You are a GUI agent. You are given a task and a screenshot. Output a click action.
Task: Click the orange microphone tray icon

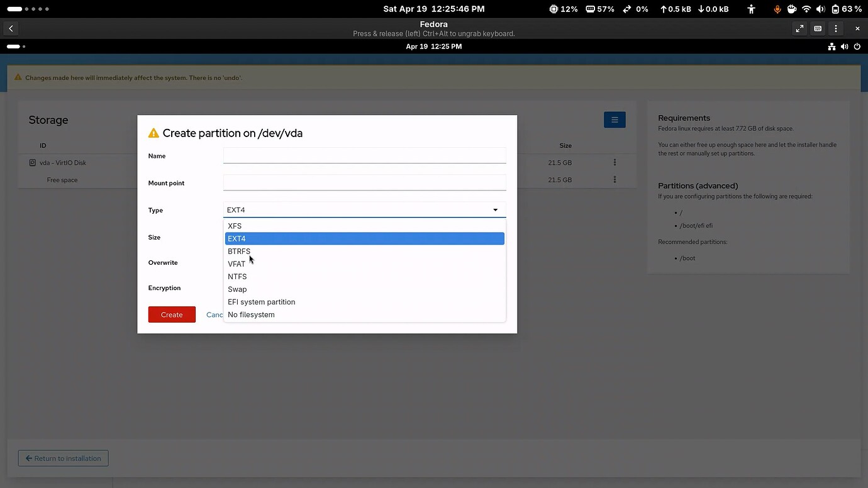pos(777,9)
